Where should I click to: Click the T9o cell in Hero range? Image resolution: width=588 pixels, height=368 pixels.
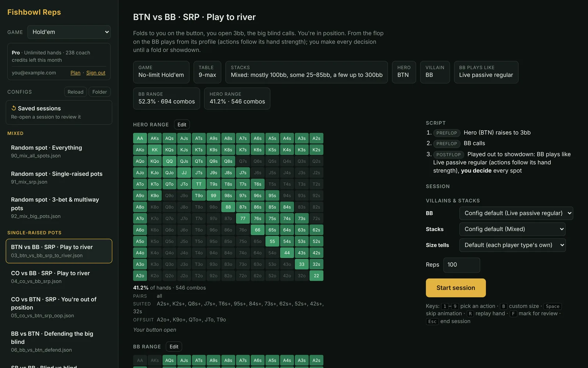pyautogui.click(x=199, y=196)
